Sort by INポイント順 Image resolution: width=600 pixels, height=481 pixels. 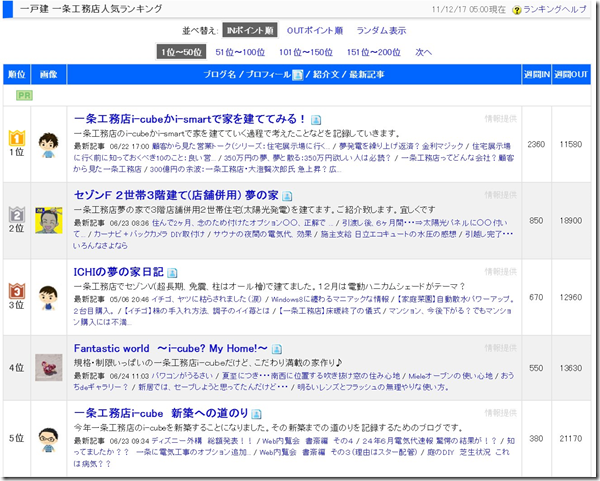[250, 30]
